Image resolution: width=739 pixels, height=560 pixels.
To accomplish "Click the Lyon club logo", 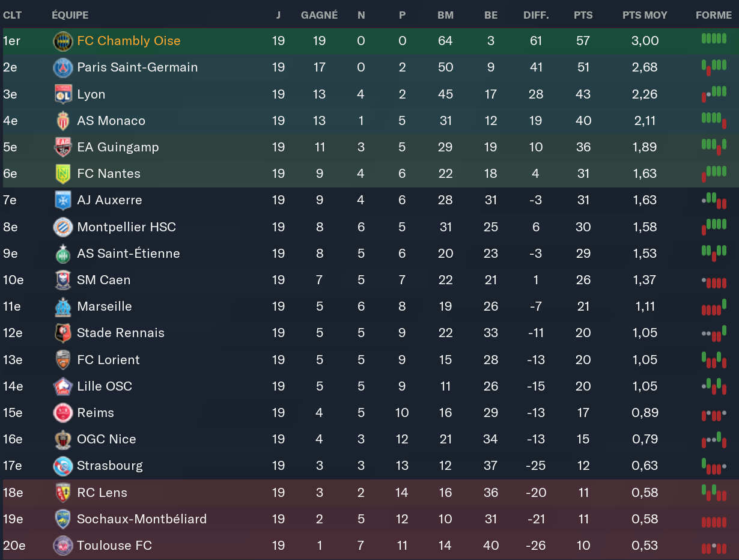I will [62, 94].
